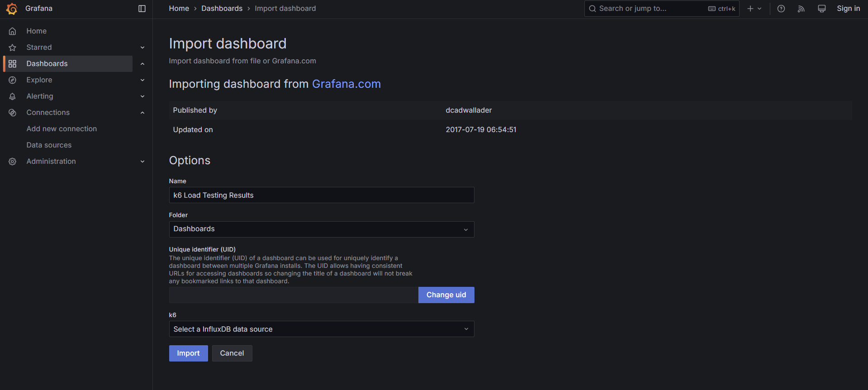868x390 pixels.
Task: Select Add new connection menu item
Action: click(x=62, y=129)
